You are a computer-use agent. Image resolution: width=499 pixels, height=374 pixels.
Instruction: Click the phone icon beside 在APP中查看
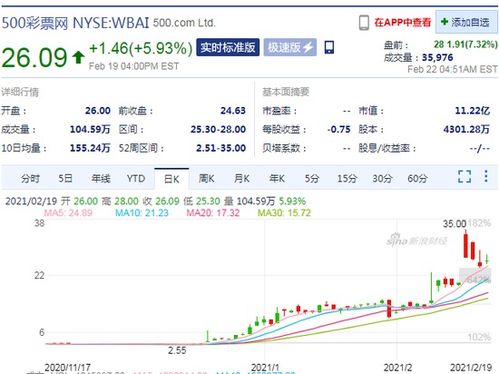pyautogui.click(x=364, y=23)
